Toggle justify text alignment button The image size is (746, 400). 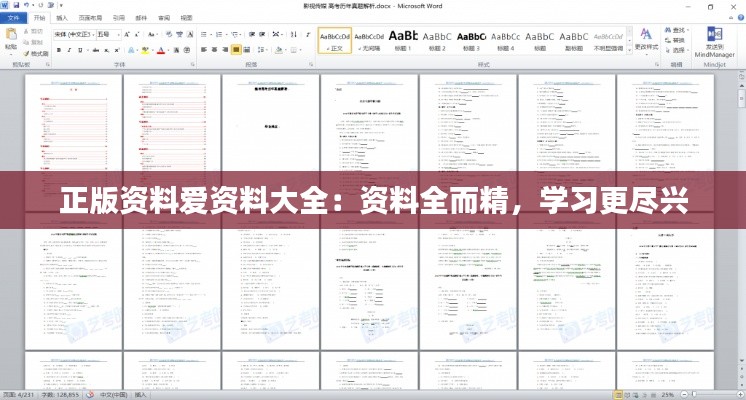[236, 48]
